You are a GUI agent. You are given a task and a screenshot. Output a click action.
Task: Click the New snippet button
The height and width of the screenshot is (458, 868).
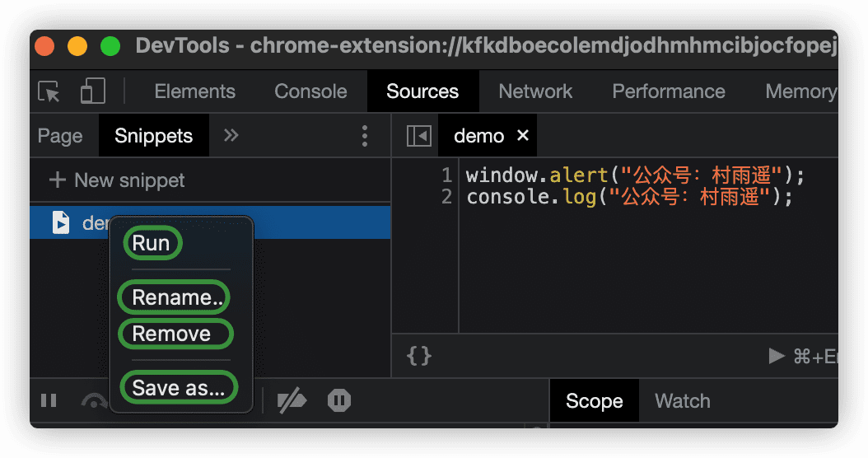[118, 180]
